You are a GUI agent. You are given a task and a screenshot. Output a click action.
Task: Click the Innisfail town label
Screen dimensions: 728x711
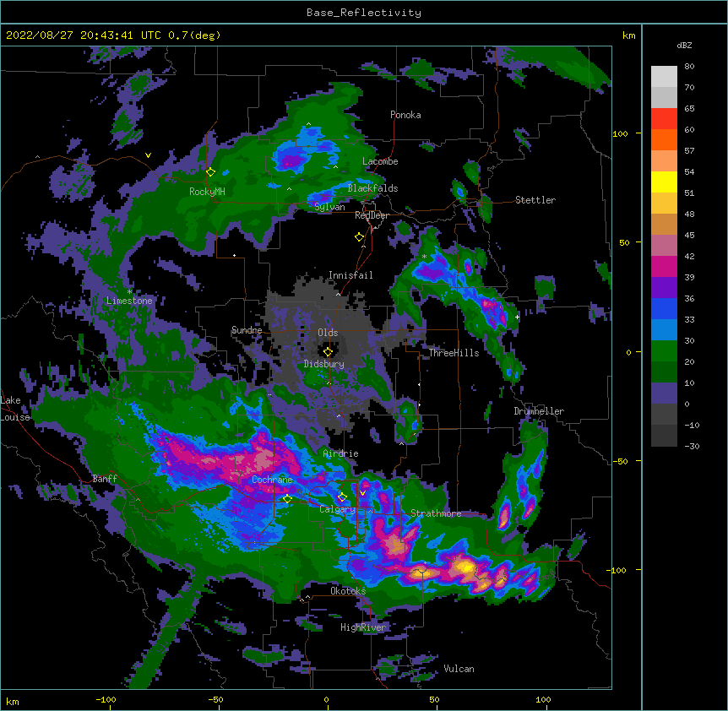(x=350, y=275)
